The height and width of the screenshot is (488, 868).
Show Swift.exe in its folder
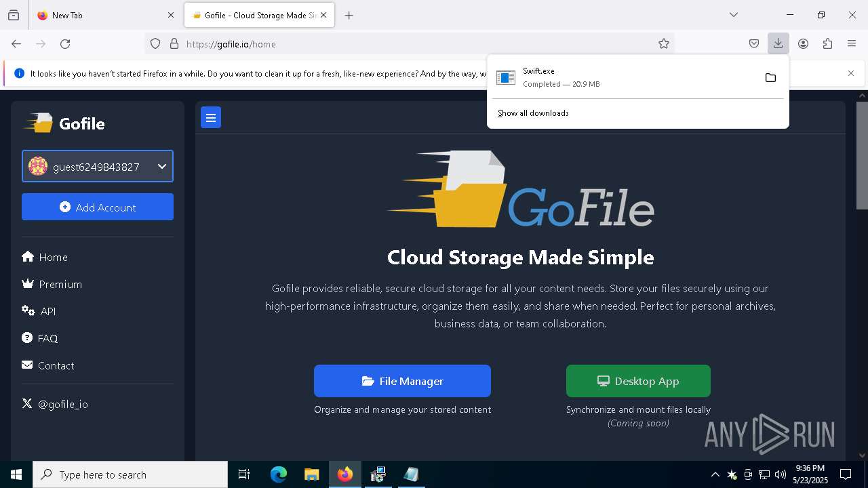point(770,78)
